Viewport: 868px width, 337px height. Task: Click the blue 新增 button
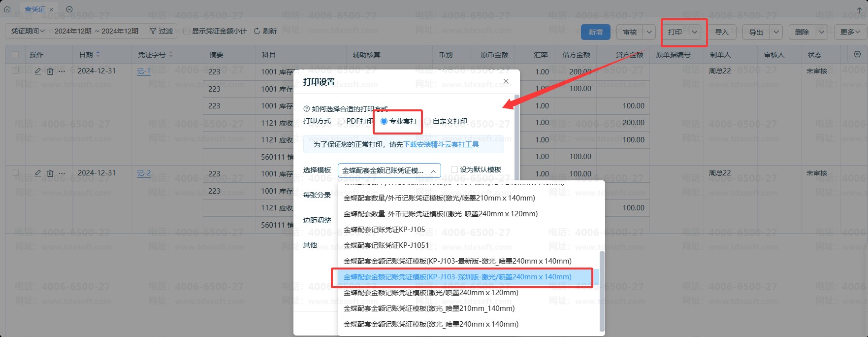click(x=595, y=32)
